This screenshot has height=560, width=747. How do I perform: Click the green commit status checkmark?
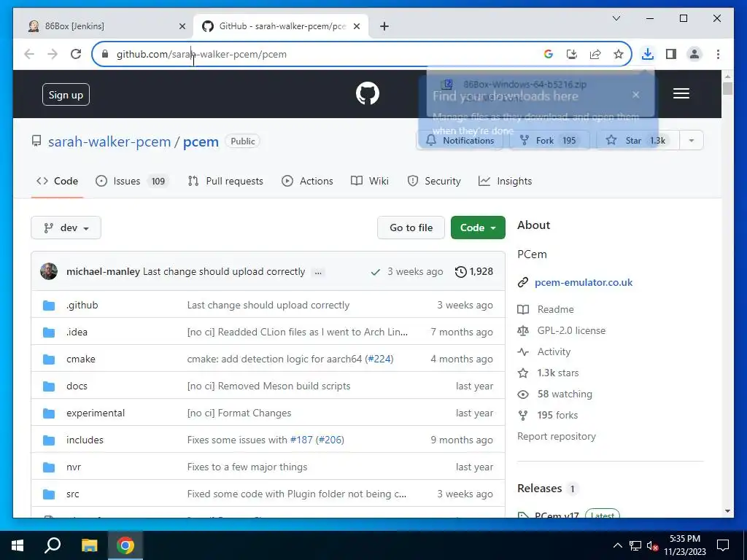376,272
